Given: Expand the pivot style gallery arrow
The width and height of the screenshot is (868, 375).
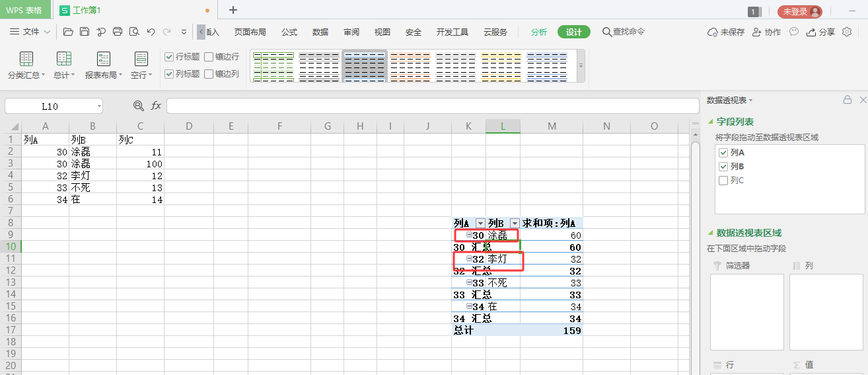Looking at the screenshot, I should click(x=581, y=66).
